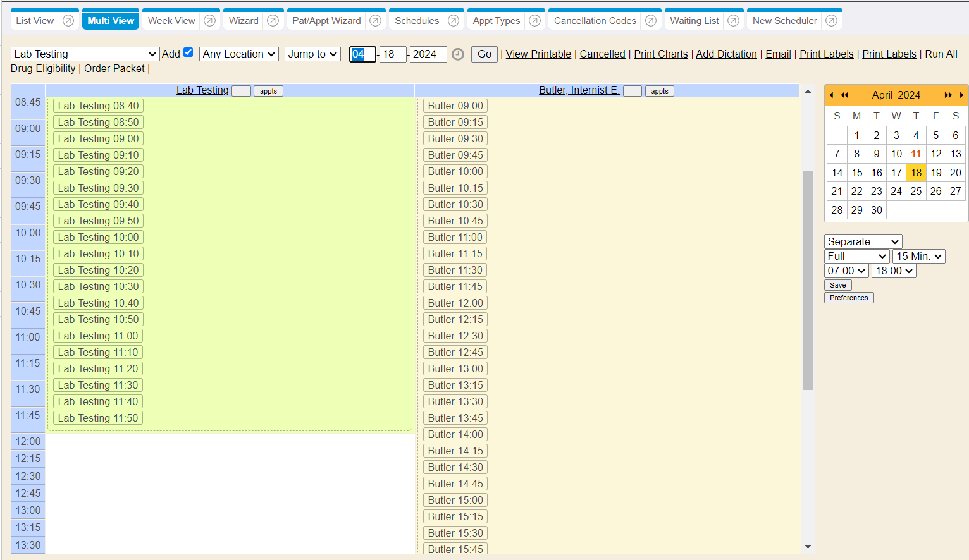Open the Cancellation Codes tab
Screen dimensions: 969x560
(595, 21)
